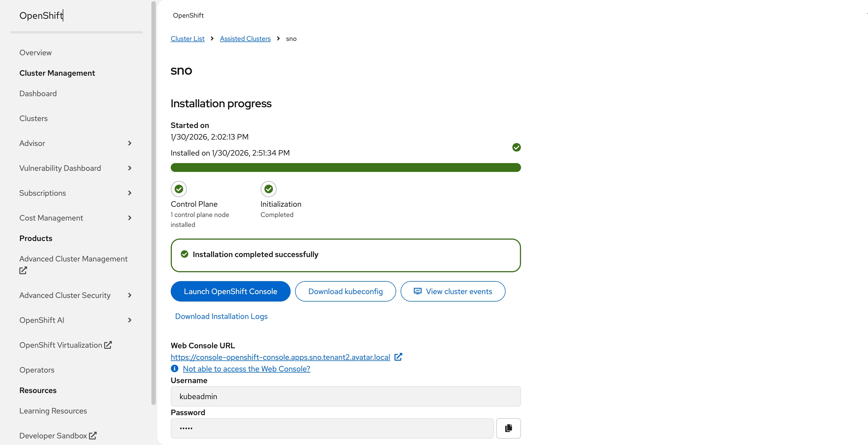Viewport: 868px width, 445px height.
Task: Expand the Advisor menu chevron
Action: point(130,143)
